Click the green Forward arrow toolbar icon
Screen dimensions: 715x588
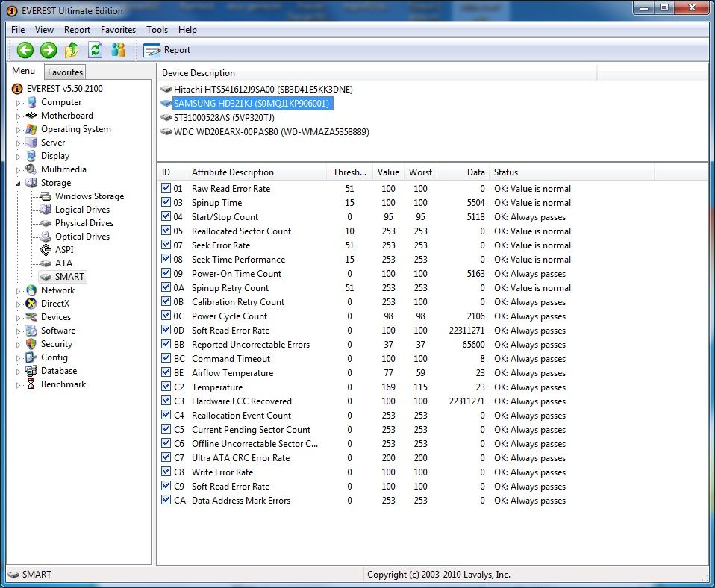point(49,50)
